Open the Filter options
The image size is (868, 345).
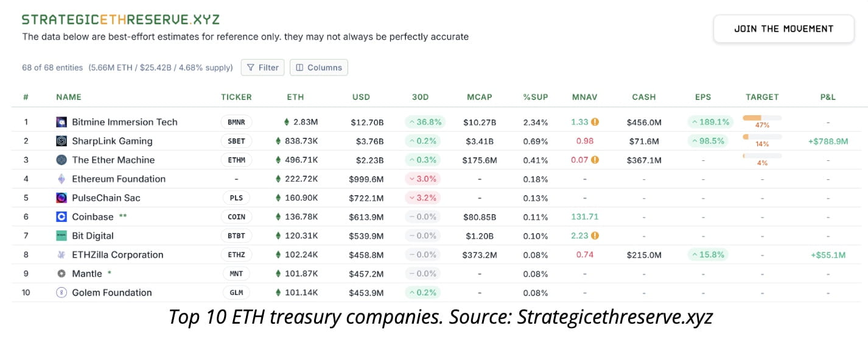click(x=263, y=68)
